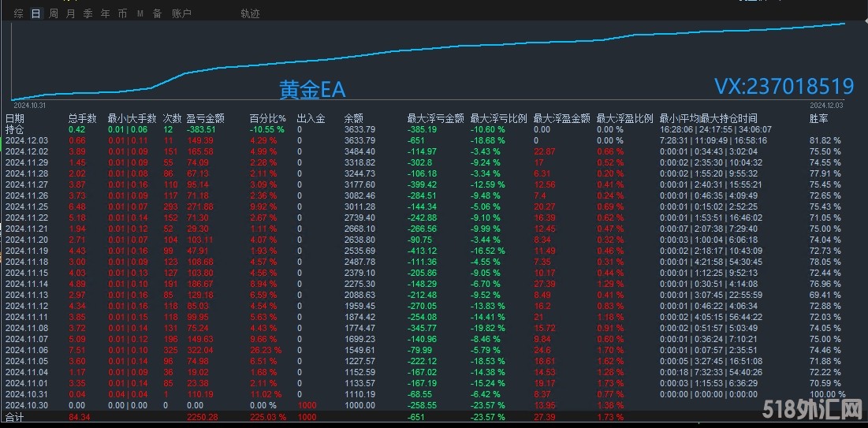
Task: Switch to the 月 monthly tab
Action: pos(71,13)
